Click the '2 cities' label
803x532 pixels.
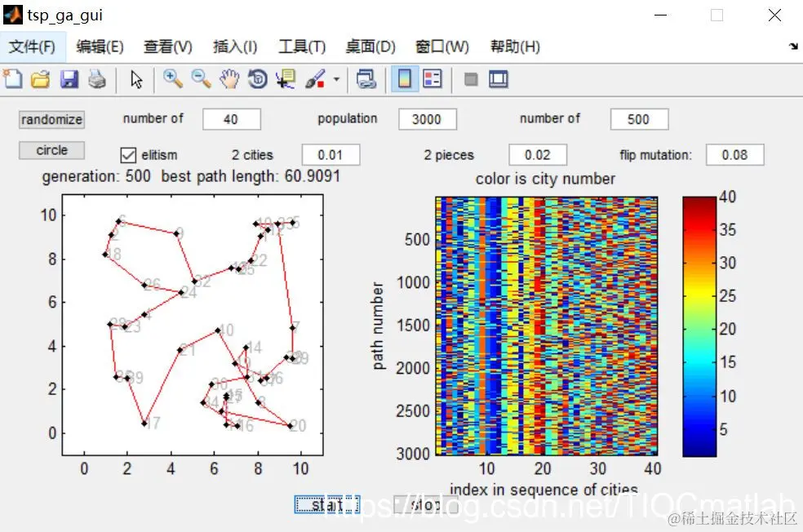pos(252,155)
